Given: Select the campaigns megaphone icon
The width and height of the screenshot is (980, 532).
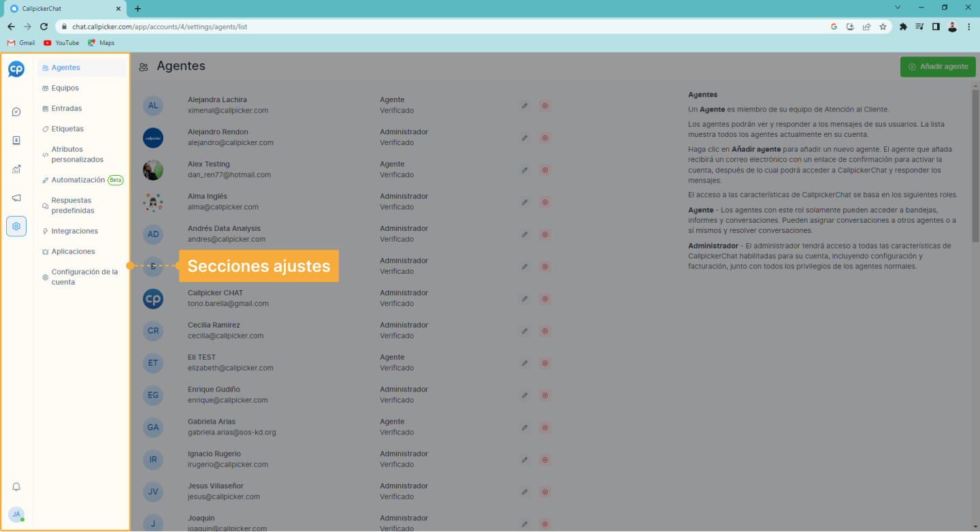Looking at the screenshot, I should click(16, 197).
